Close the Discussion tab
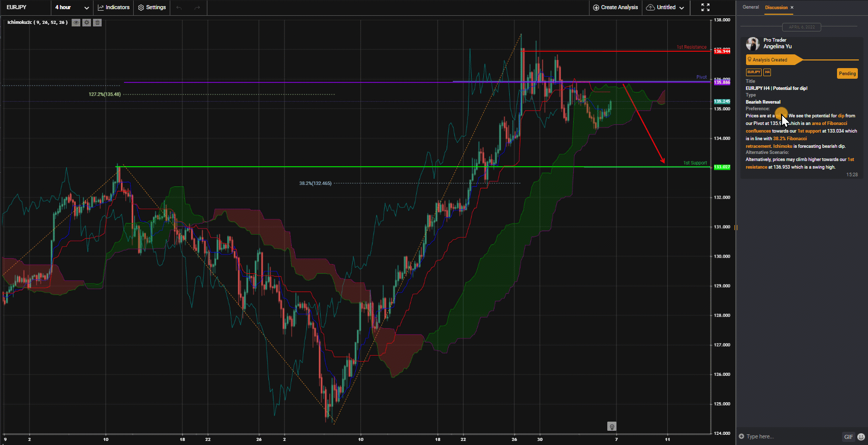The height and width of the screenshot is (445, 868). [x=792, y=7]
